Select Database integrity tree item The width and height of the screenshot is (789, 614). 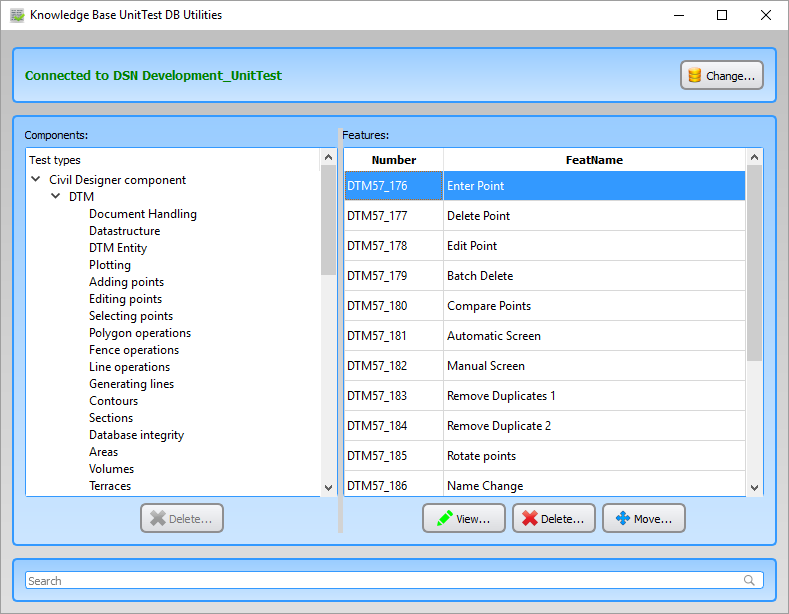click(137, 435)
